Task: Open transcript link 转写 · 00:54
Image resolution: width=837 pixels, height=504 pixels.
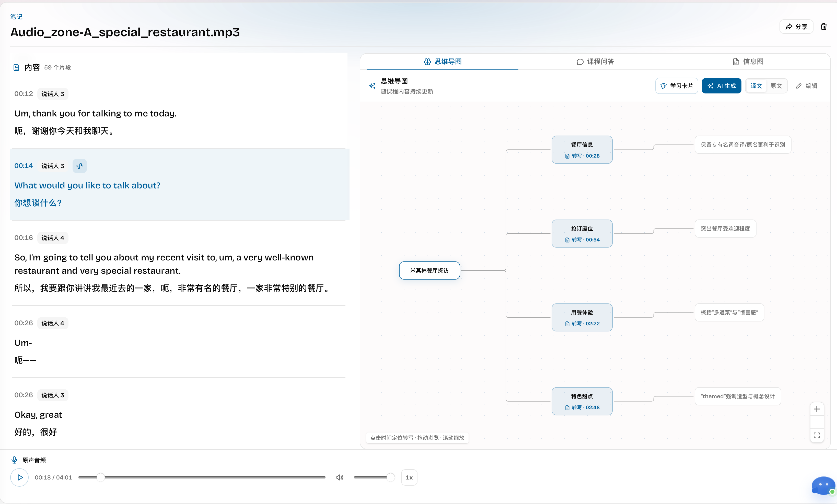Action: (582, 239)
